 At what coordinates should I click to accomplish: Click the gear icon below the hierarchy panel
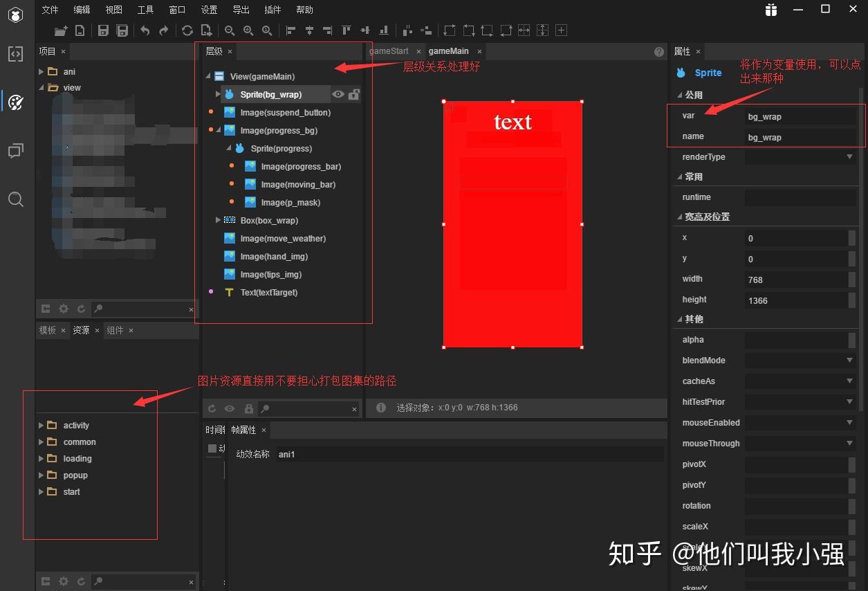tap(64, 308)
